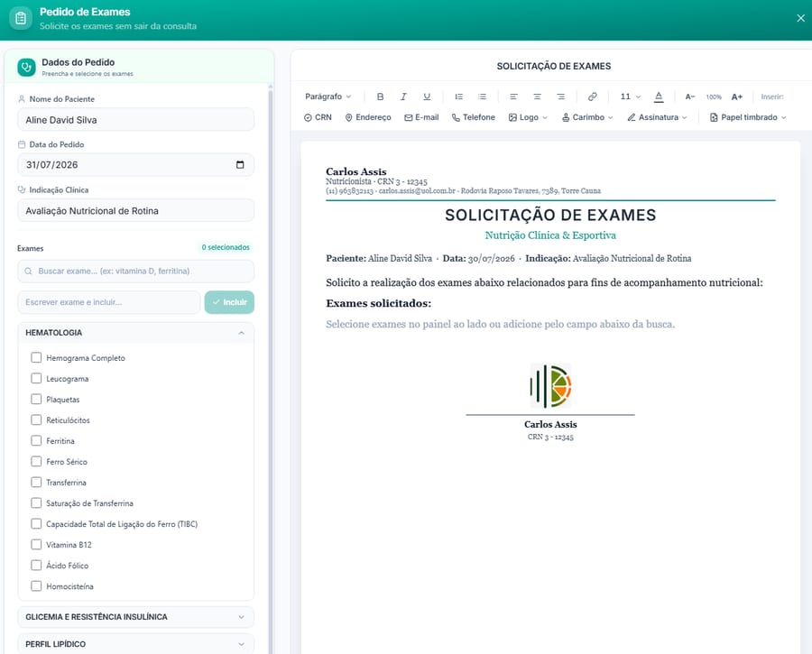Toggle underline formatting in editor toolbar
812x654 pixels.
point(427,97)
